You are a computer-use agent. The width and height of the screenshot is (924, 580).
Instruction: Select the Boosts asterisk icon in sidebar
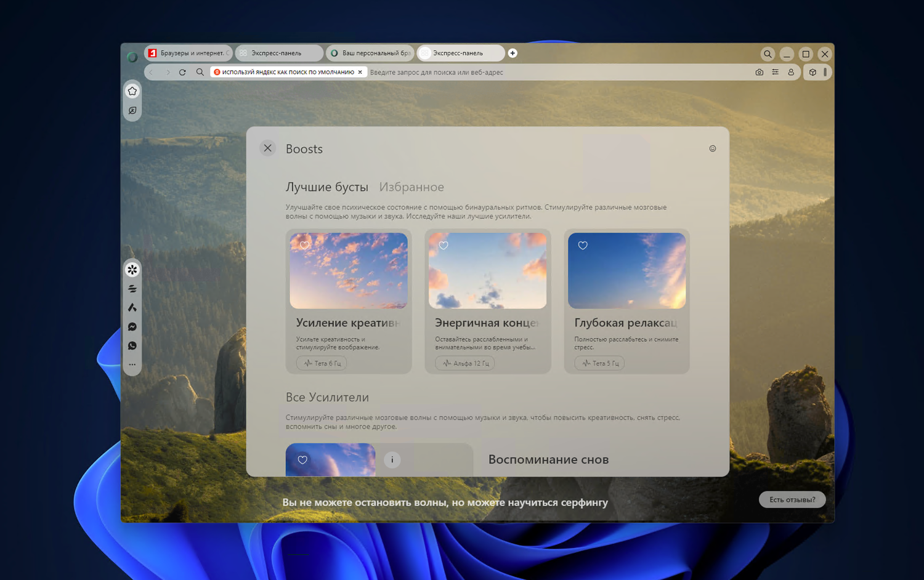point(132,270)
